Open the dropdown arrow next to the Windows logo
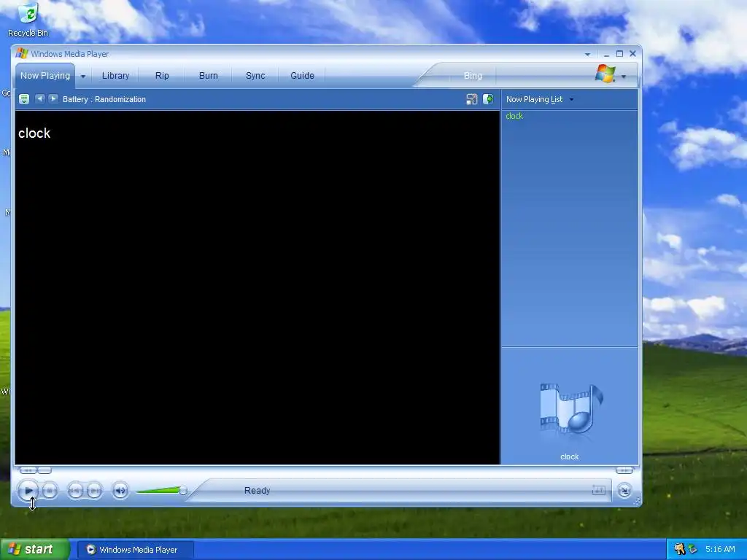 point(624,77)
